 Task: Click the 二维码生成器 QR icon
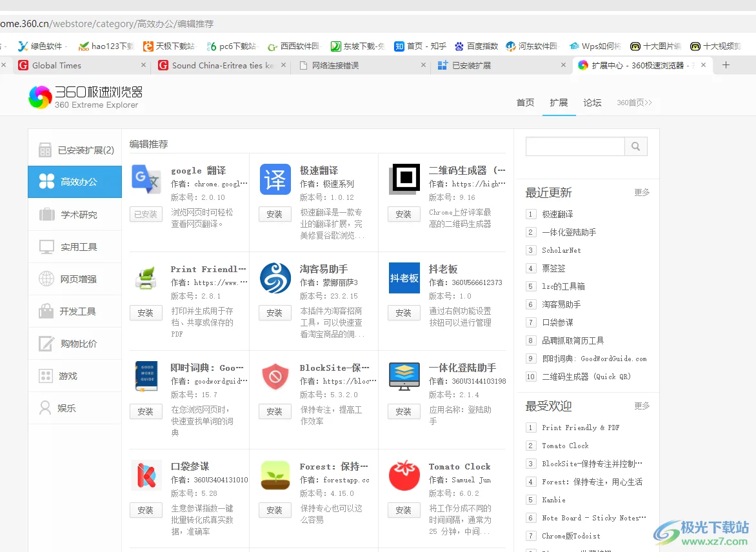404,179
